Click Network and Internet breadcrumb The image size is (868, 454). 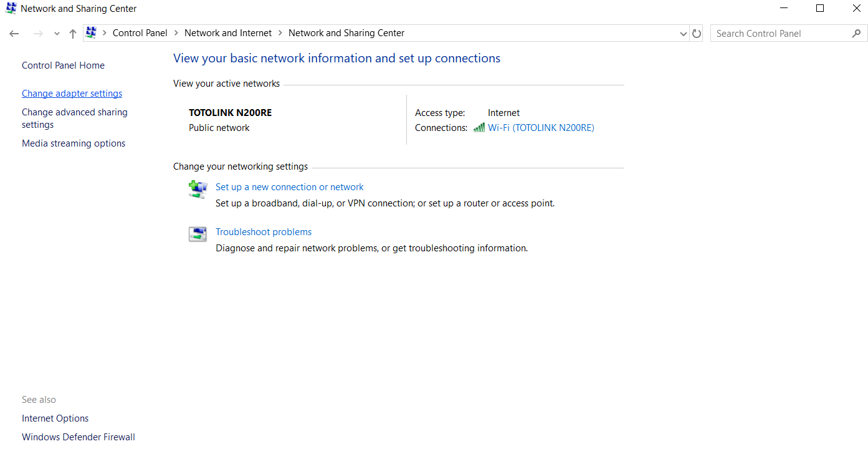point(228,33)
